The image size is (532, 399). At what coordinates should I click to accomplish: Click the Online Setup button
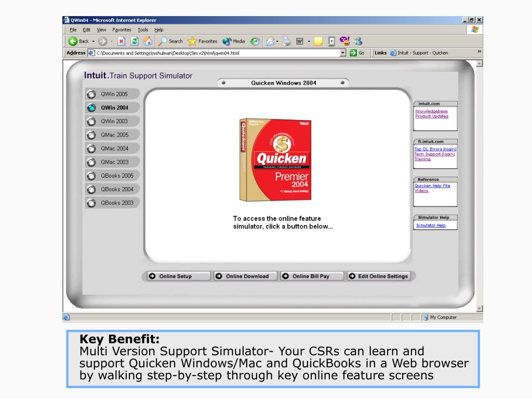[179, 276]
